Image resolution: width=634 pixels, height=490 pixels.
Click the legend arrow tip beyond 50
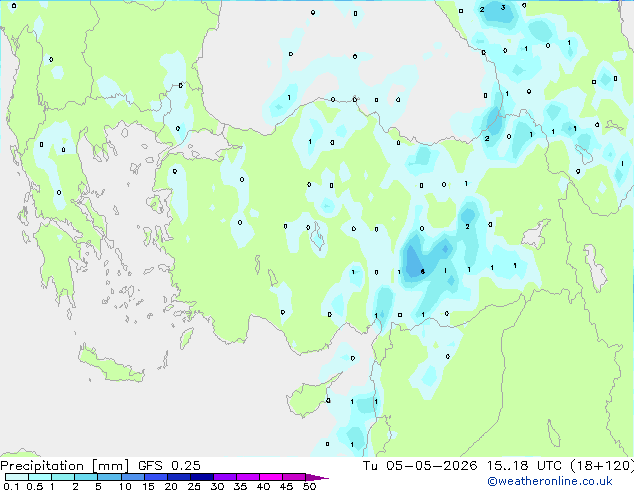click(x=317, y=477)
